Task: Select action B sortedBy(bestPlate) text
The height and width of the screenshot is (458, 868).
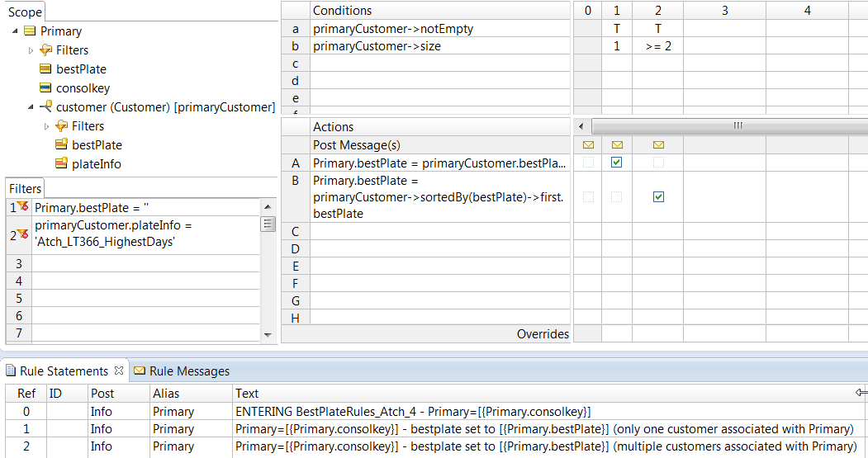Action: pyautogui.click(x=440, y=197)
